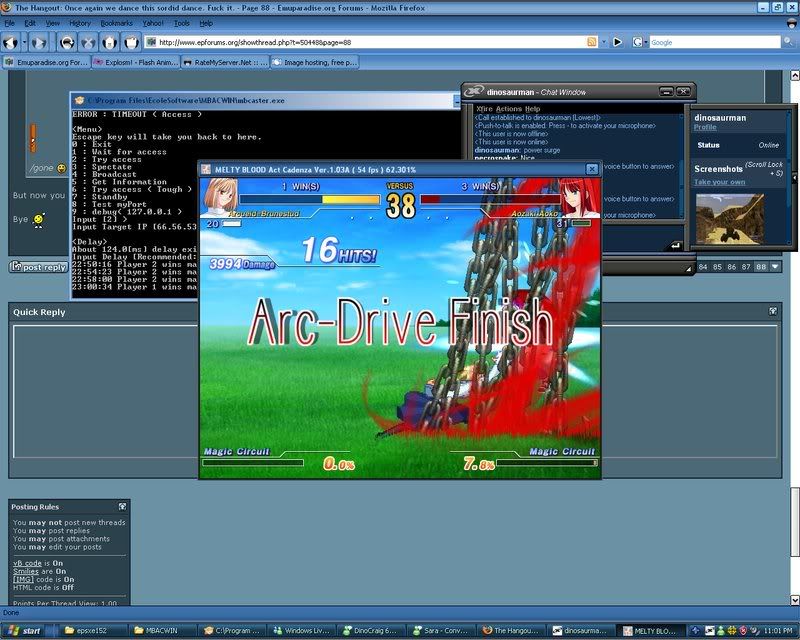Go to forum page 87
The image size is (800, 640).
tap(746, 267)
